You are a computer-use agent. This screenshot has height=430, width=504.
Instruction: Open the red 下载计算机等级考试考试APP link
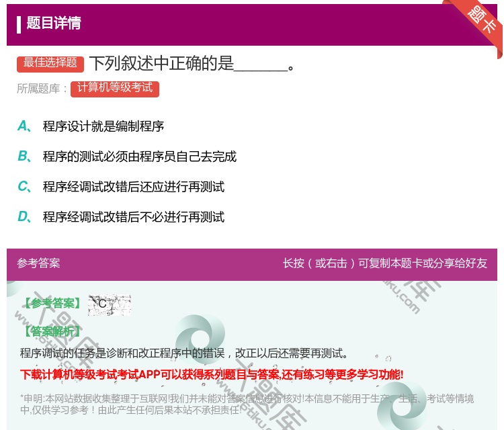click(x=212, y=374)
